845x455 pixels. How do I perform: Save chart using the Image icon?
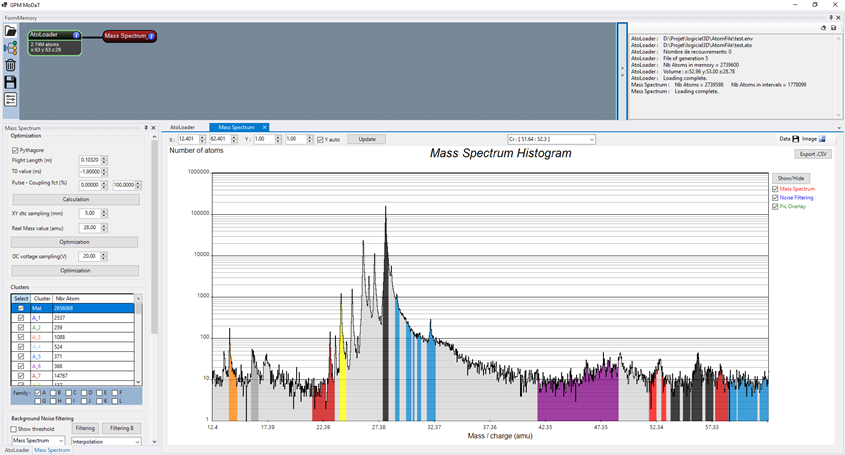pos(822,139)
